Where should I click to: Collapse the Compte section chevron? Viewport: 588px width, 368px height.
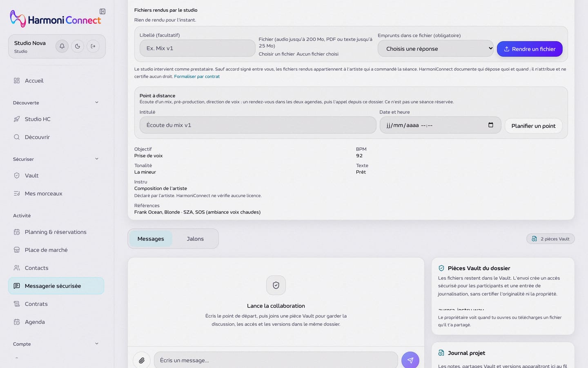point(97,344)
